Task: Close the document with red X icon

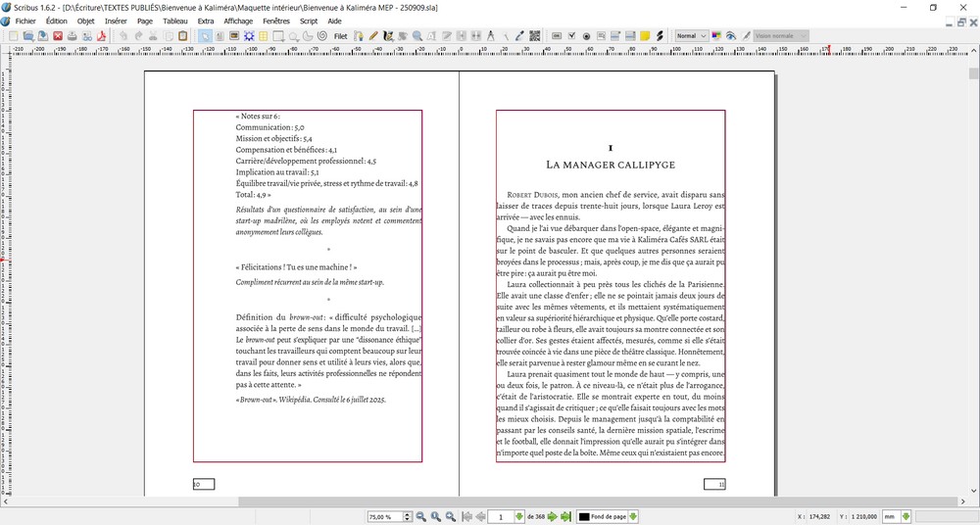Action: 58,35
